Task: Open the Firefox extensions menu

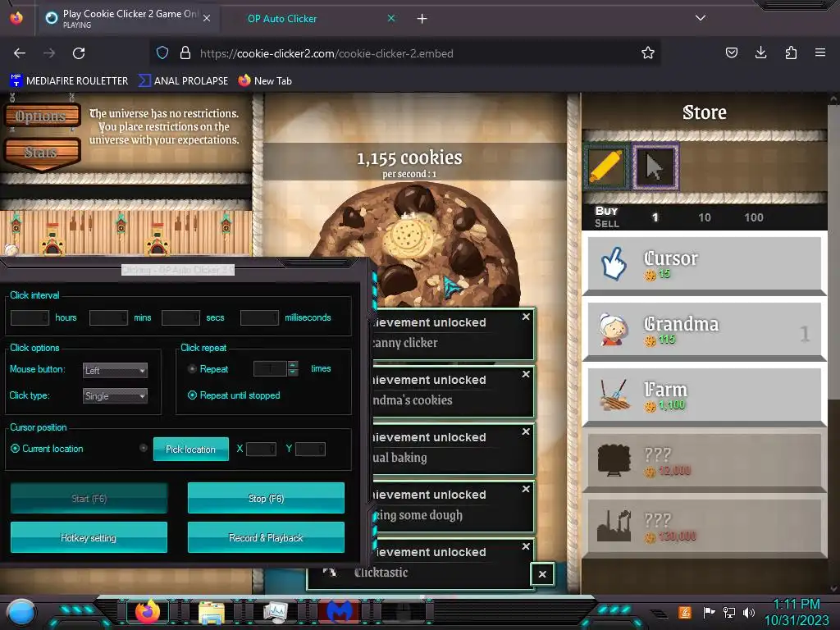Action: [x=791, y=52]
